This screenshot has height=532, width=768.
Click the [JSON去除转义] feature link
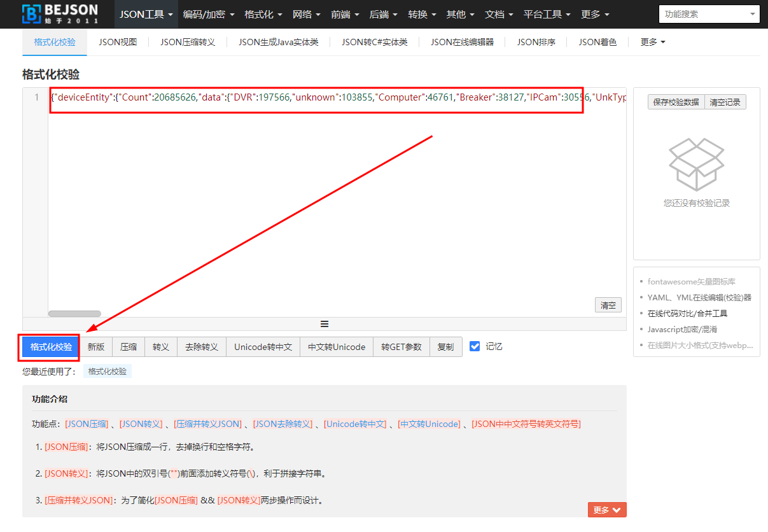[283, 424]
